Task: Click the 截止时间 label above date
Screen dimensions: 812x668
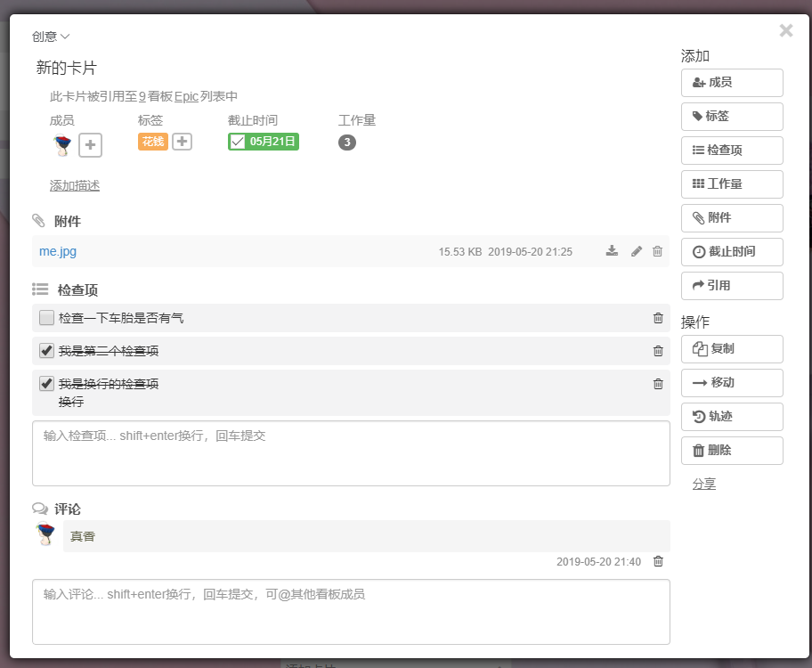Action: pyautogui.click(x=253, y=120)
